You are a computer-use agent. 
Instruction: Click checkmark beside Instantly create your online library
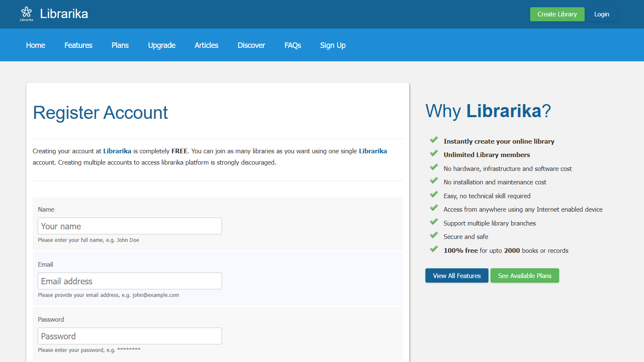pyautogui.click(x=434, y=140)
